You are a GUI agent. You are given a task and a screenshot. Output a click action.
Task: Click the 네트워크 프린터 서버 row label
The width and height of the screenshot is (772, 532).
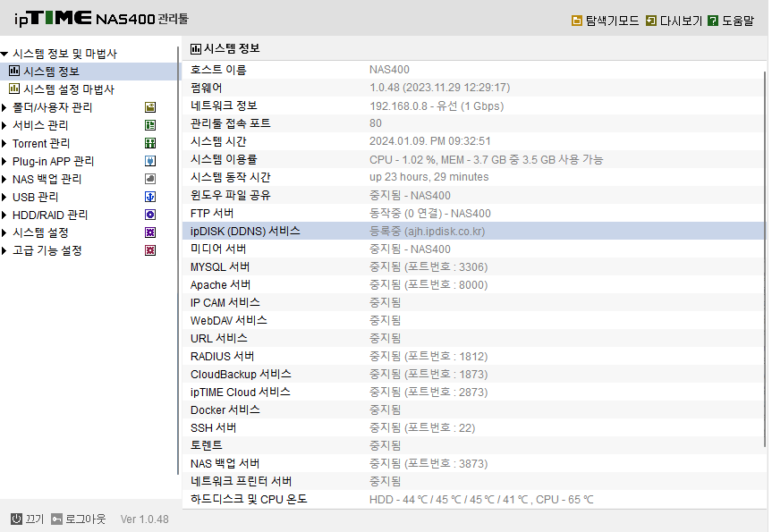click(x=242, y=481)
